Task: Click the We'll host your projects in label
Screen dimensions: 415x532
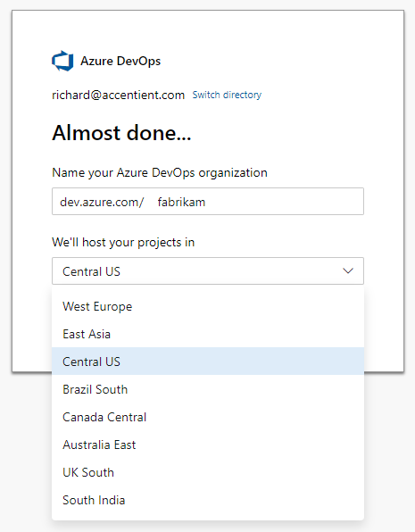Action: tap(123, 242)
